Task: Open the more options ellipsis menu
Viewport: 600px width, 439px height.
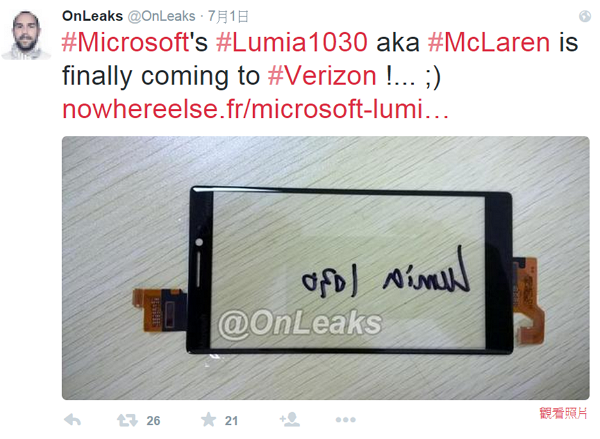Action: pos(346,420)
